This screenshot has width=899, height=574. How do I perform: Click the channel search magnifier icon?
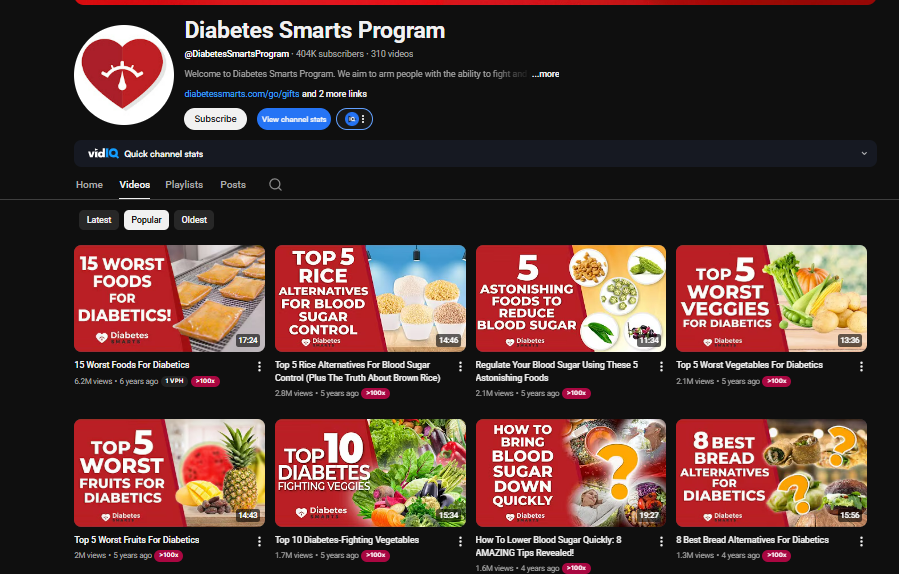coord(275,185)
